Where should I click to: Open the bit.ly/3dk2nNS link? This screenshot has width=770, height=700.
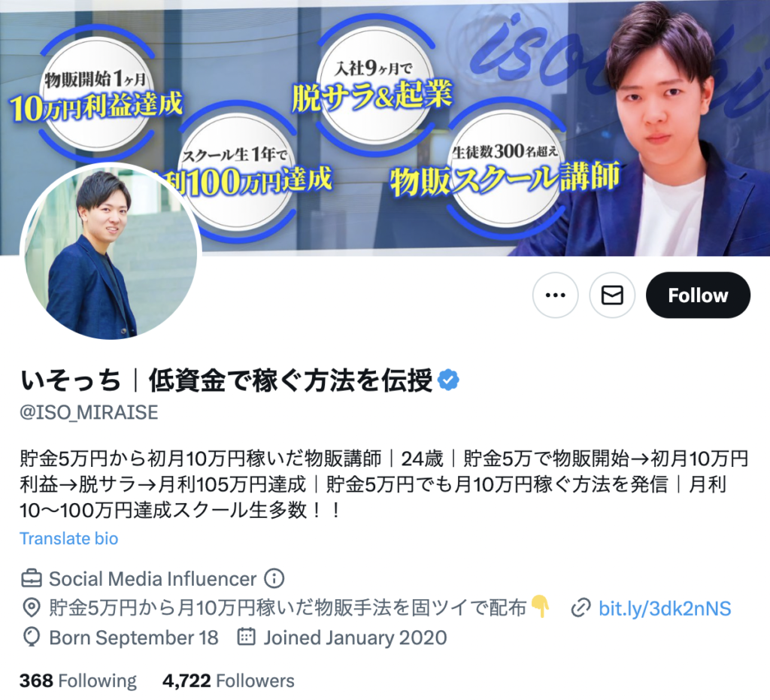pyautogui.click(x=665, y=608)
